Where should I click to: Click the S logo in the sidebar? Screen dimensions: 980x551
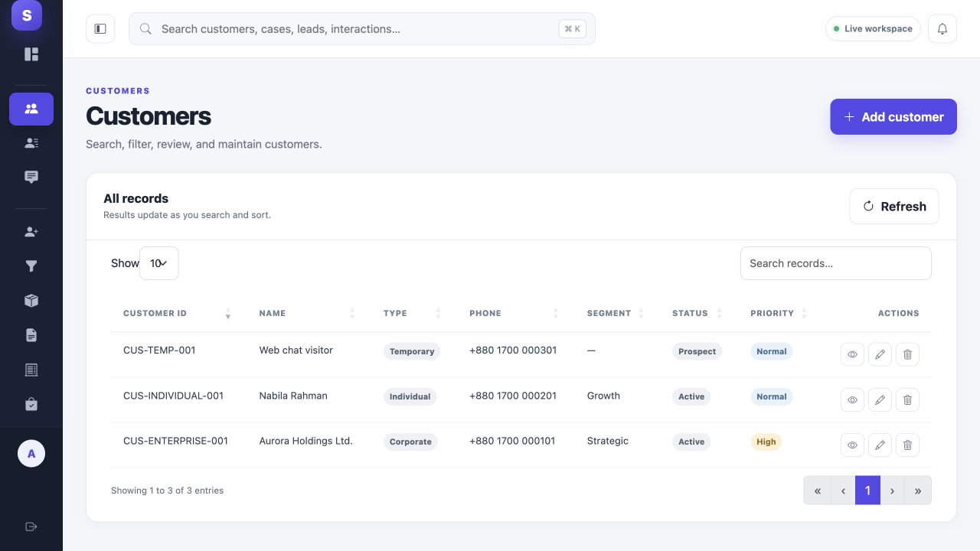pyautogui.click(x=27, y=15)
